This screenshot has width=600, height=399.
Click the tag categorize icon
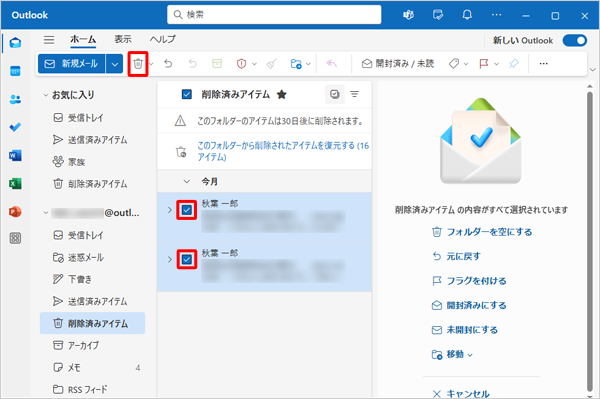[454, 64]
